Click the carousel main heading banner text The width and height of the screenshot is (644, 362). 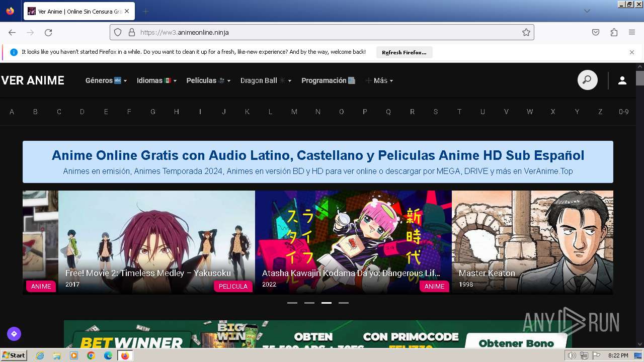(318, 155)
